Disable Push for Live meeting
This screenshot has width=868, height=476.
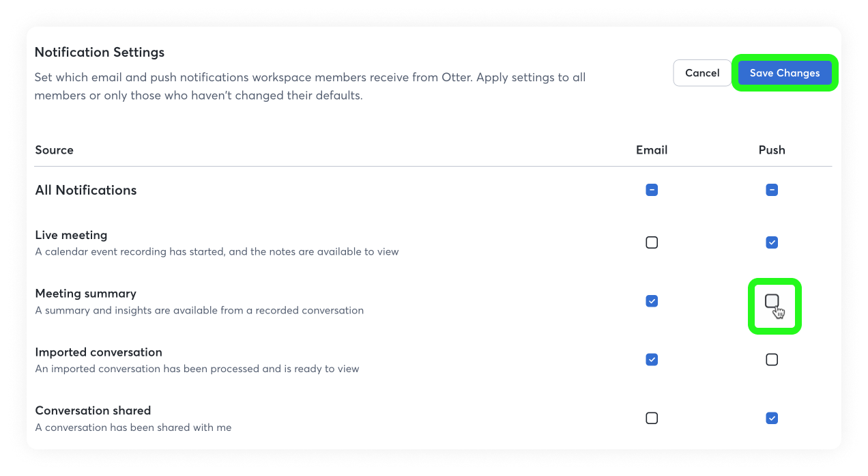(772, 242)
